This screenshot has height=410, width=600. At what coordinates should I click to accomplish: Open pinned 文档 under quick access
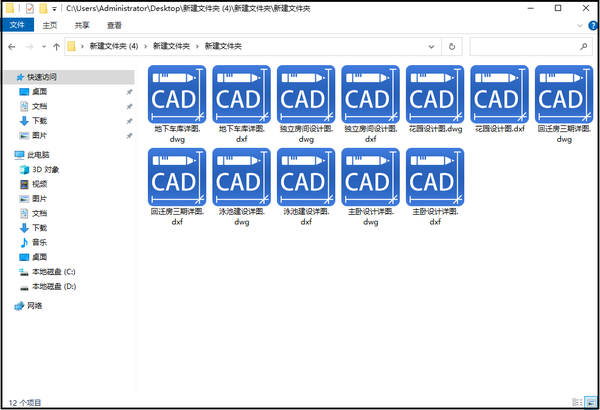click(39, 106)
